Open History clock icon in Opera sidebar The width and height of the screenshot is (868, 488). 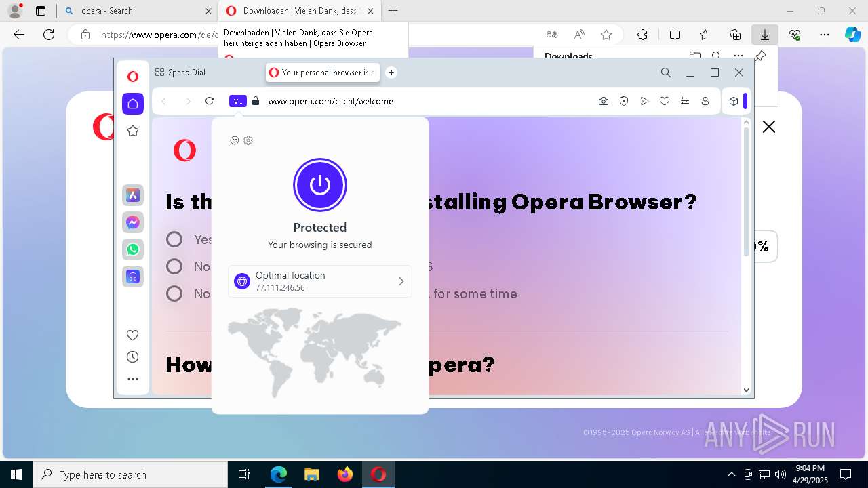point(133,357)
